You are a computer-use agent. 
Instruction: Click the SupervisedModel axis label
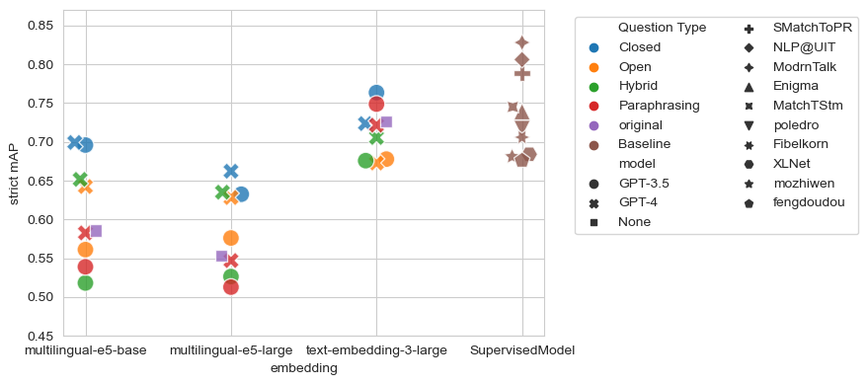(x=522, y=350)
